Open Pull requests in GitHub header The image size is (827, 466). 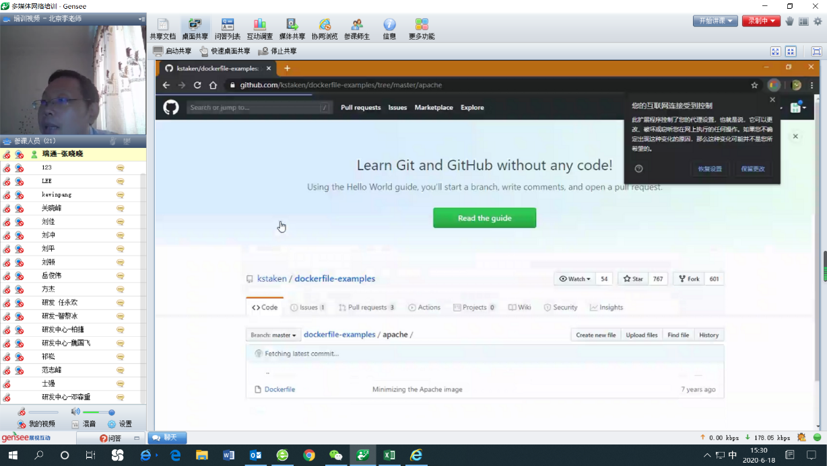pos(361,108)
